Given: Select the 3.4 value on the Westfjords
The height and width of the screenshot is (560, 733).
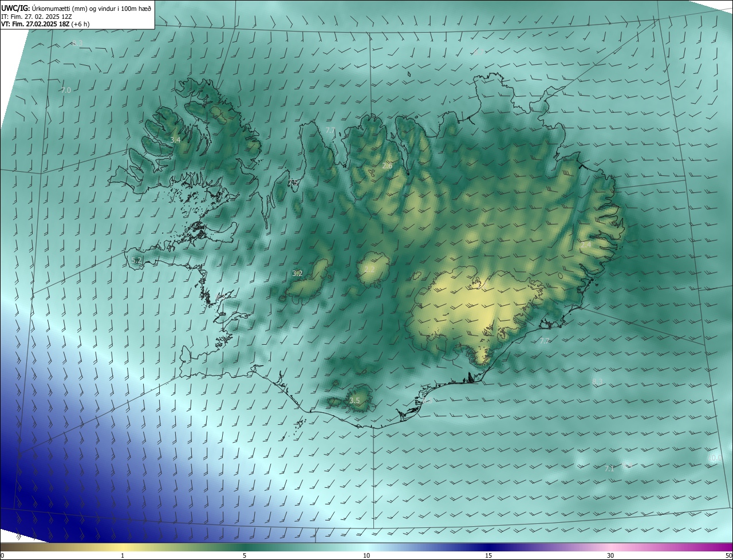Looking at the screenshot, I should [x=176, y=140].
